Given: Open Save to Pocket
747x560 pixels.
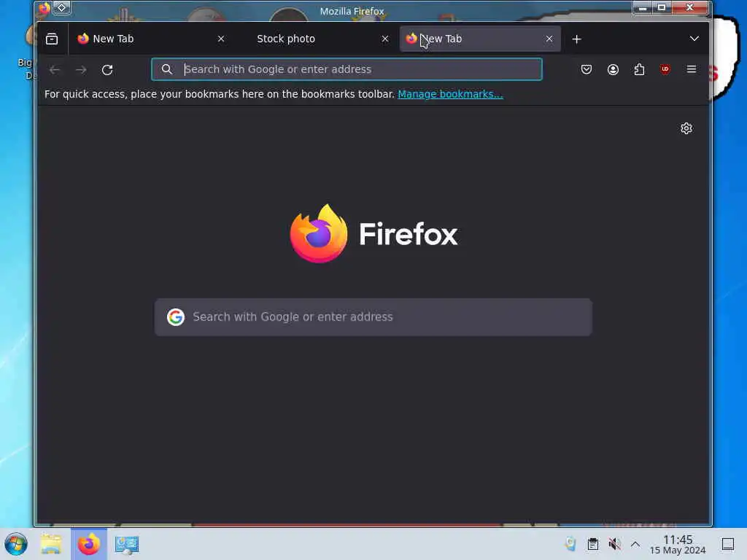Looking at the screenshot, I should (587, 69).
